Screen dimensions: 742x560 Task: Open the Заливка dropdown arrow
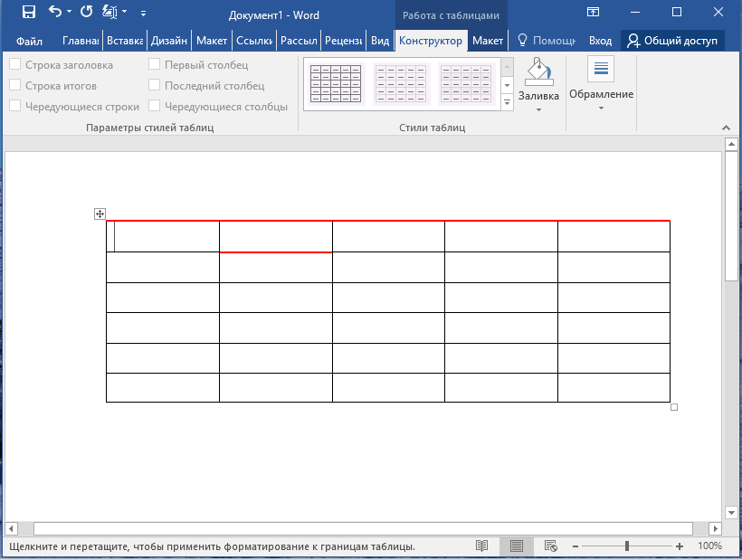tap(538, 110)
